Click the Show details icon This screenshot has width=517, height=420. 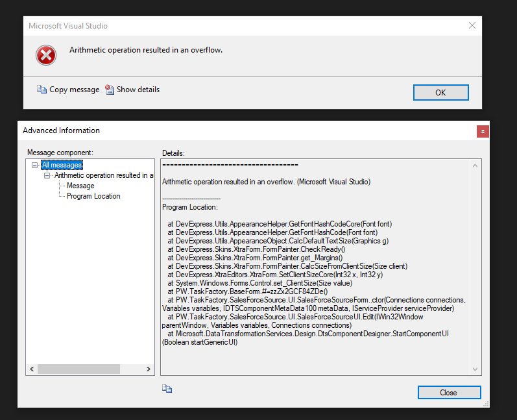tap(110, 90)
